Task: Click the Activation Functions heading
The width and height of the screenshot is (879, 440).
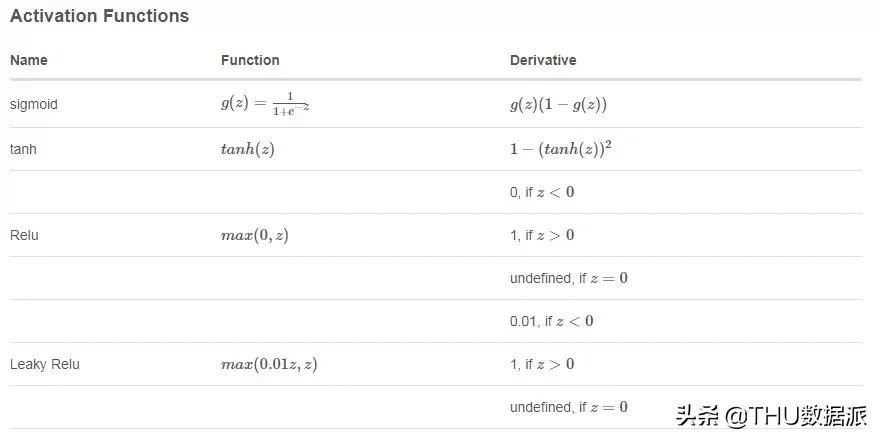Action: click(99, 17)
